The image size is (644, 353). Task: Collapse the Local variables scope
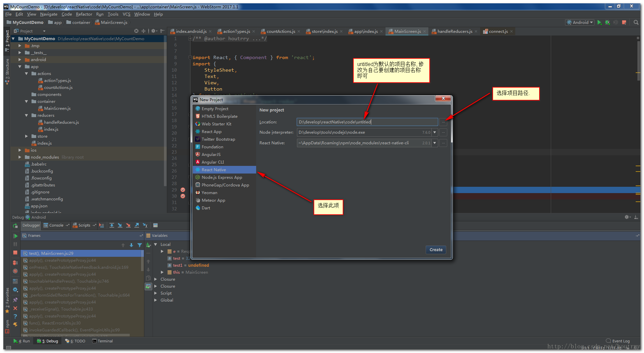click(x=156, y=245)
